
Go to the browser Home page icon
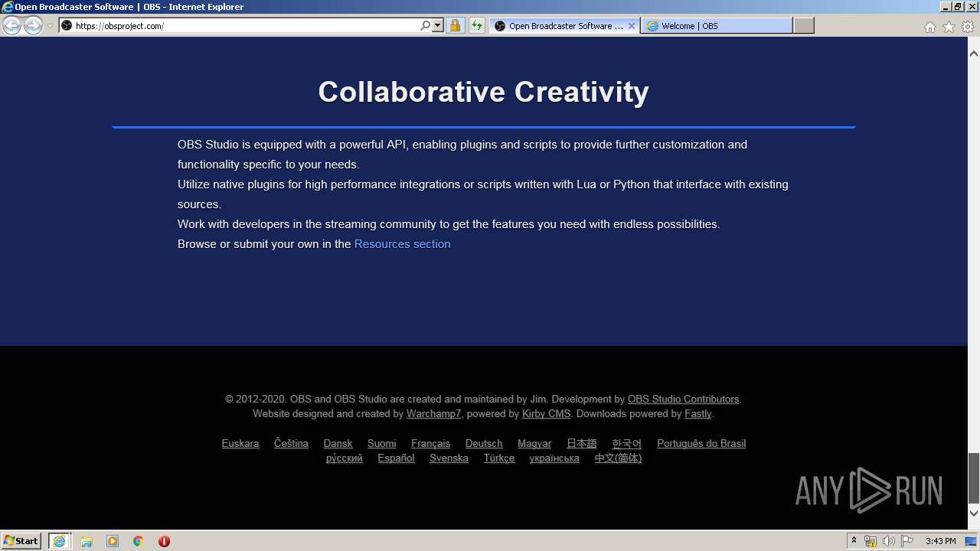[x=929, y=27]
